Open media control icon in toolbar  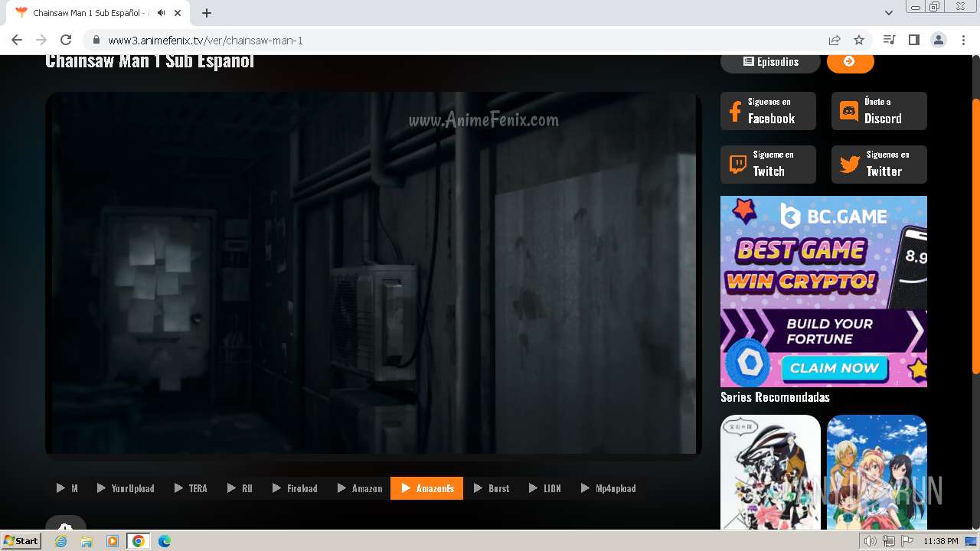click(x=889, y=40)
